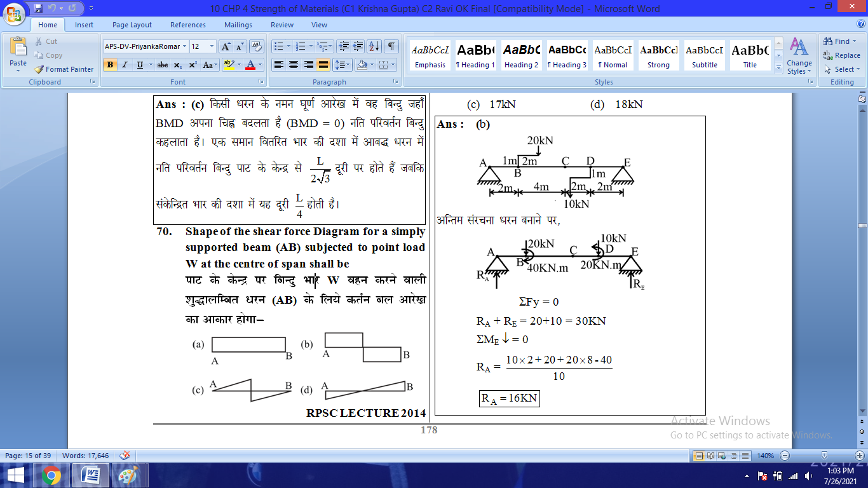Screen dimensions: 868x488
Task: Open the View tab
Action: pos(320,25)
